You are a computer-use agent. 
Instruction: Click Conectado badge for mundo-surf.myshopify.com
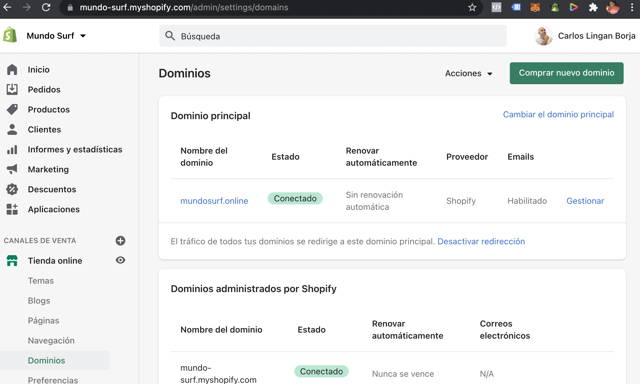pos(321,371)
